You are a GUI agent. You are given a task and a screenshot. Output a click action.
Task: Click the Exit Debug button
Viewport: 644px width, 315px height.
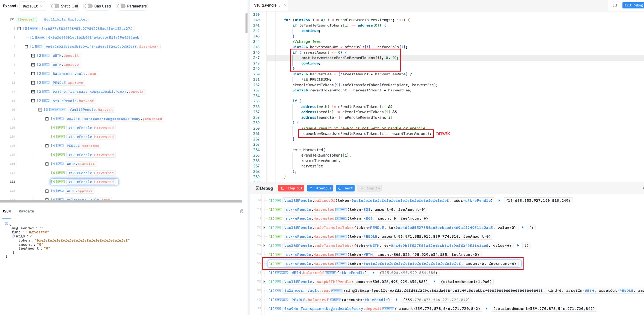tap(633, 5)
